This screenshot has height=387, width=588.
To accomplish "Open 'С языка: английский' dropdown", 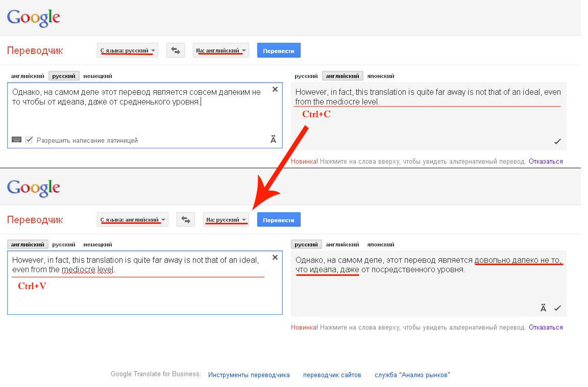I will [132, 220].
